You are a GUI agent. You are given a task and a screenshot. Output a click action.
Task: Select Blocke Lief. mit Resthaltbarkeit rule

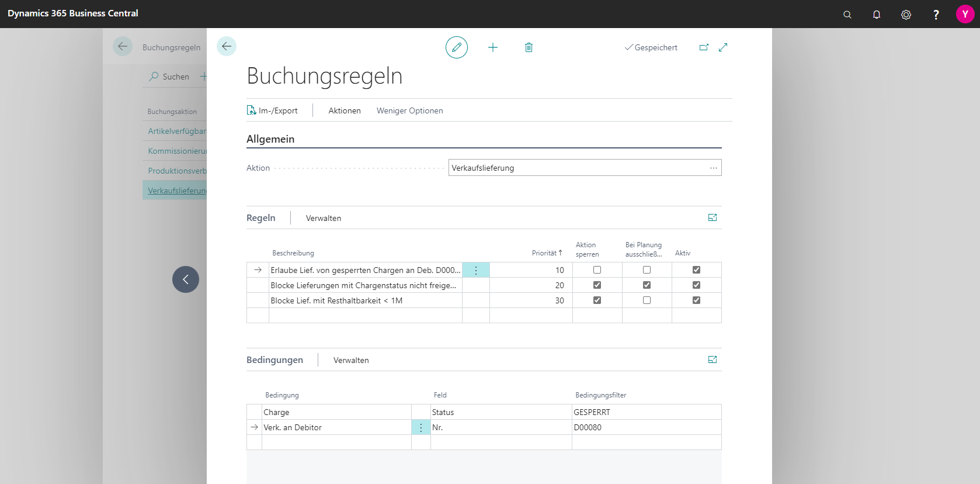click(x=366, y=300)
